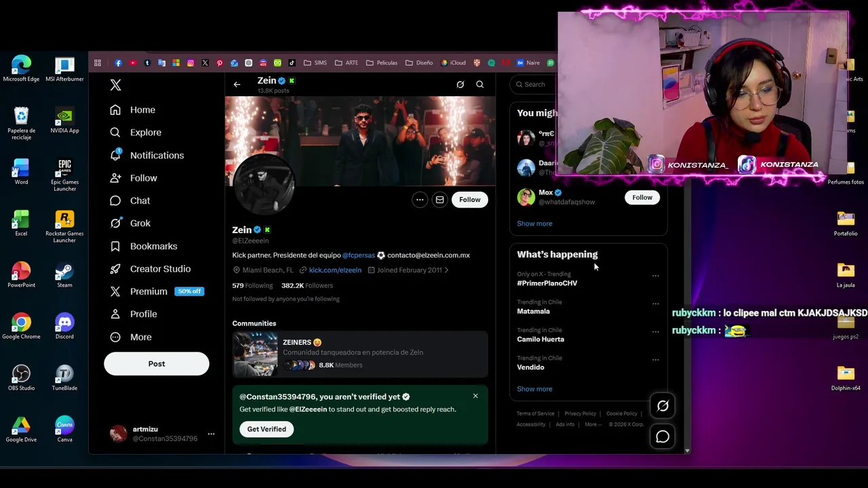868x488 pixels.
Task: Open the floating Grok button
Action: pos(663,406)
